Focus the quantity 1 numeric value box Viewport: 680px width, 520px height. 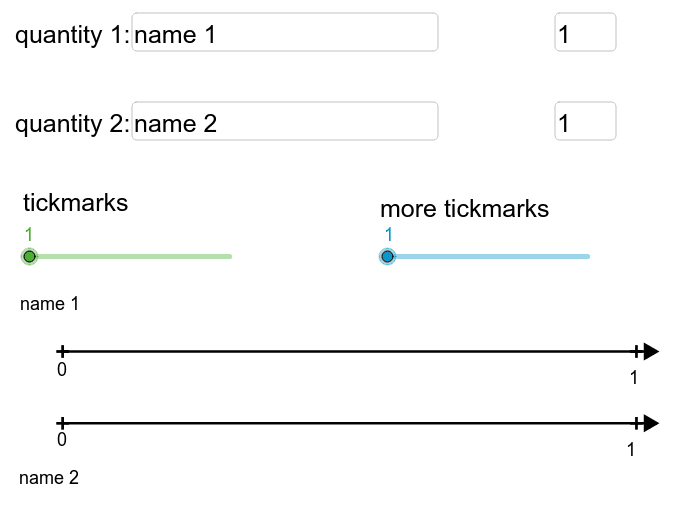(585, 32)
